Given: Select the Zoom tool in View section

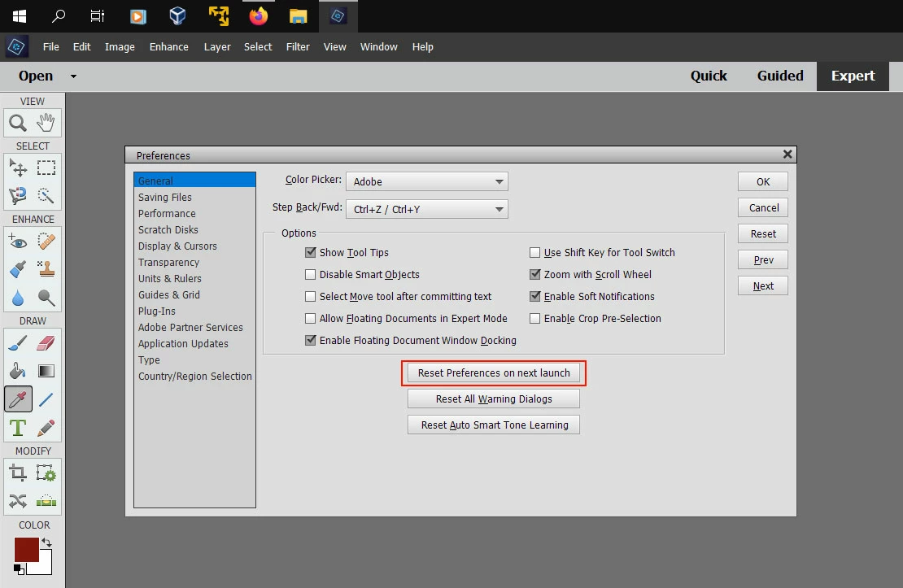Looking at the screenshot, I should tap(18, 123).
